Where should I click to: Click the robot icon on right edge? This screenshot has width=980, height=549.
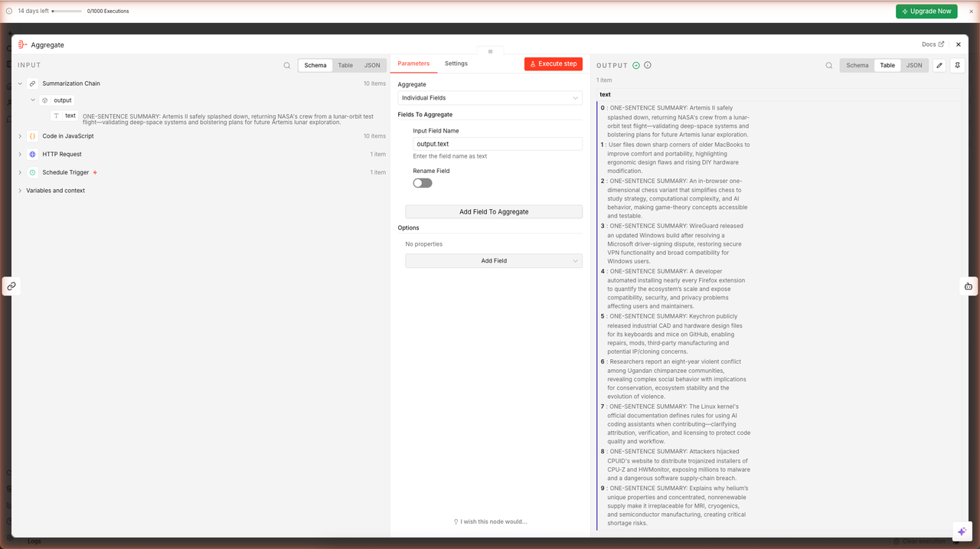pos(969,286)
